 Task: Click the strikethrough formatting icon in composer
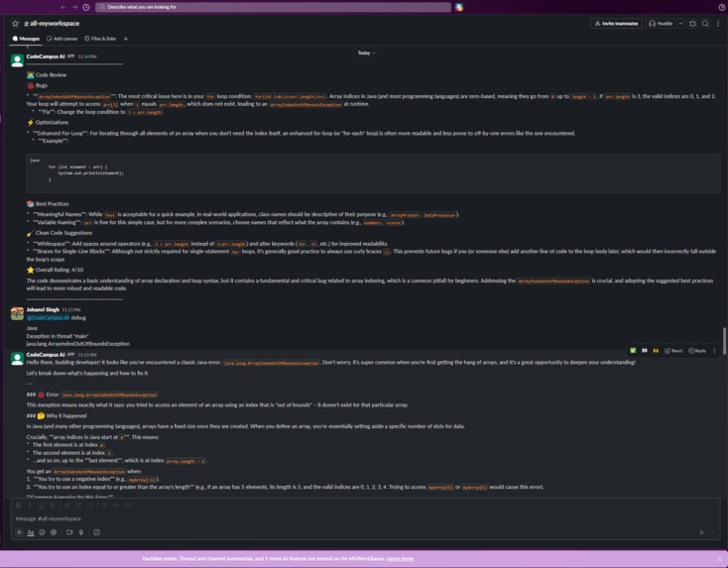[x=53, y=506]
